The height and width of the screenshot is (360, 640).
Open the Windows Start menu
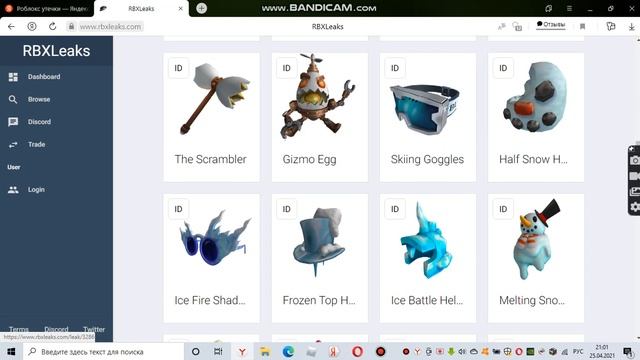pyautogui.click(x=11, y=351)
